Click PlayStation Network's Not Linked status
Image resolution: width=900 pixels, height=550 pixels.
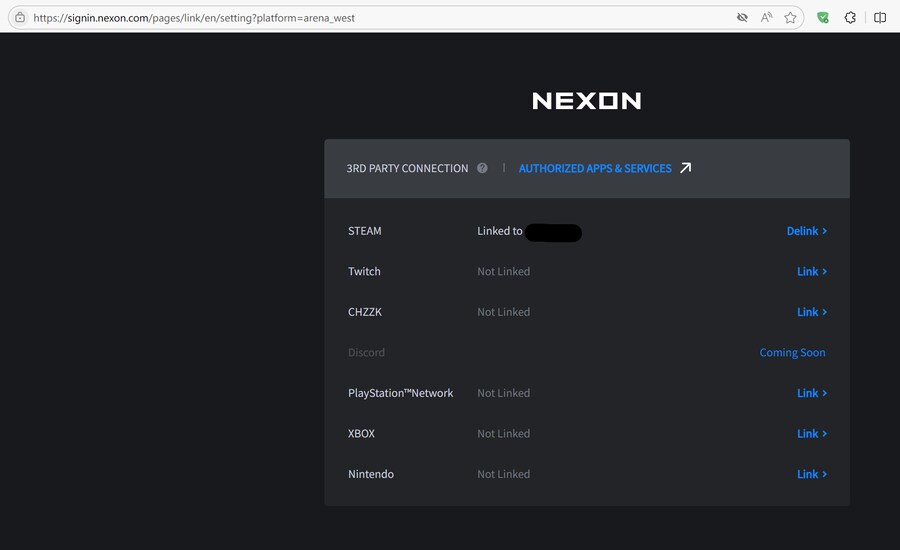pyautogui.click(x=503, y=393)
